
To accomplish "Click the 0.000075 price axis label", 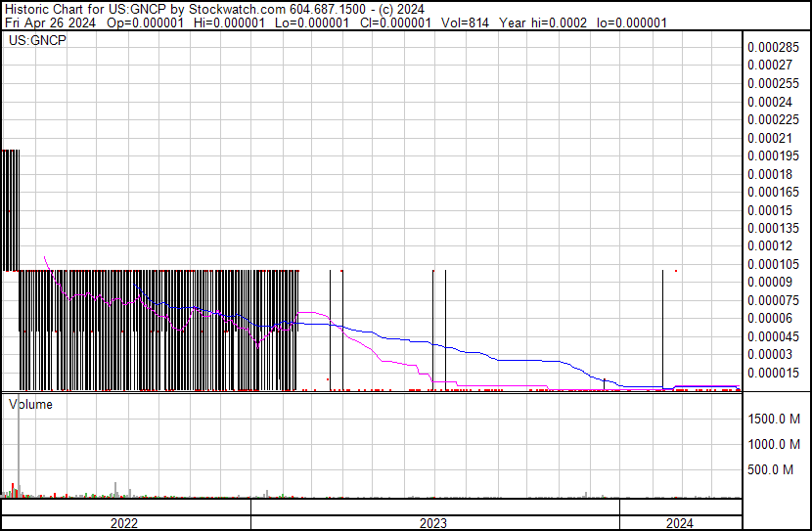I will pyautogui.click(x=773, y=300).
